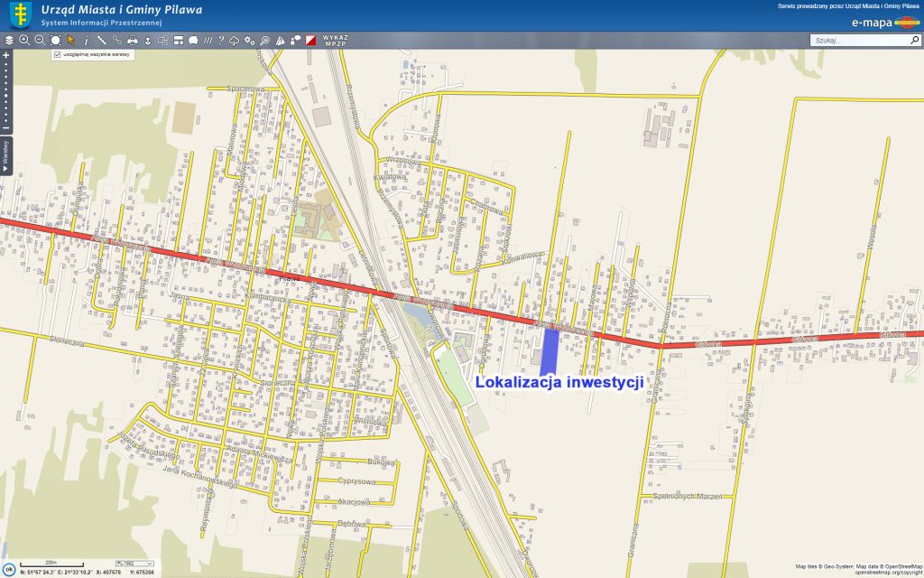Activate the info 'i' identify tool
This screenshot has width=924, height=578.
[86, 41]
